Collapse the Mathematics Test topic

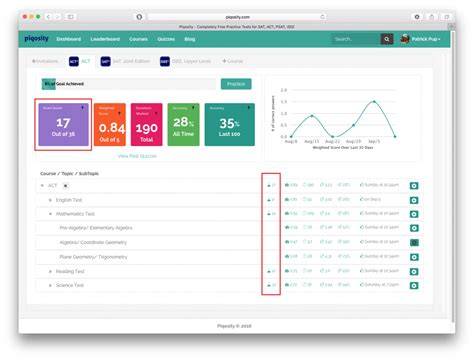pos(50,214)
